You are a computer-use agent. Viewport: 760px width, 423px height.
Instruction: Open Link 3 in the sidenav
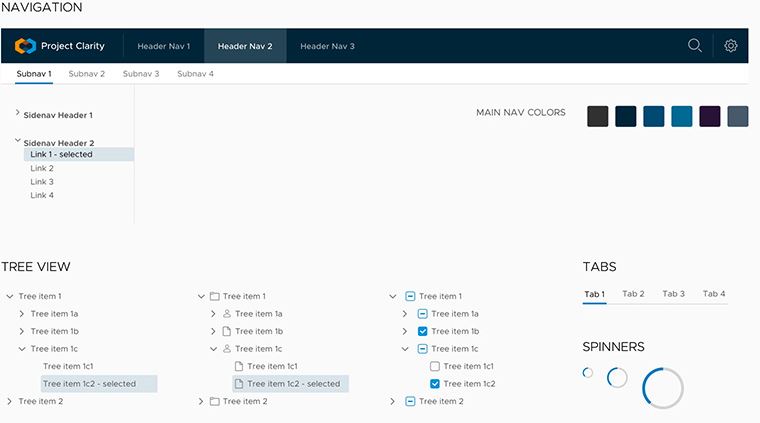[x=42, y=182]
